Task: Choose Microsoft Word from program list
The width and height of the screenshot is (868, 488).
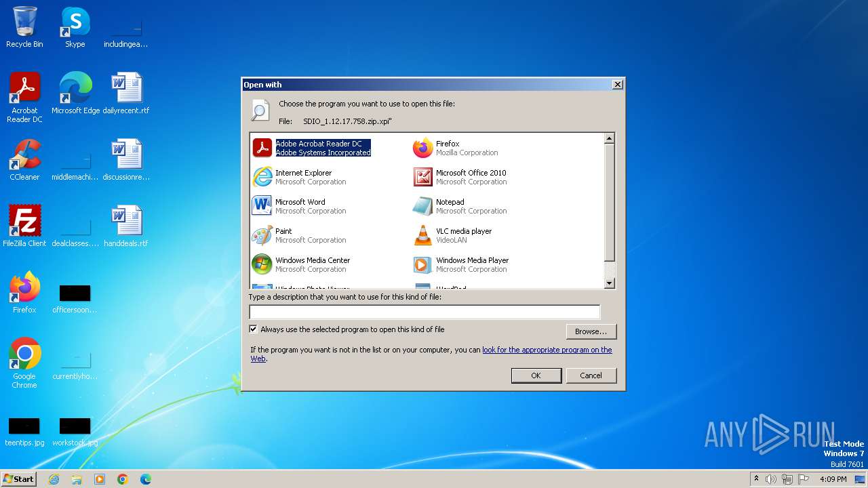Action: pos(299,206)
